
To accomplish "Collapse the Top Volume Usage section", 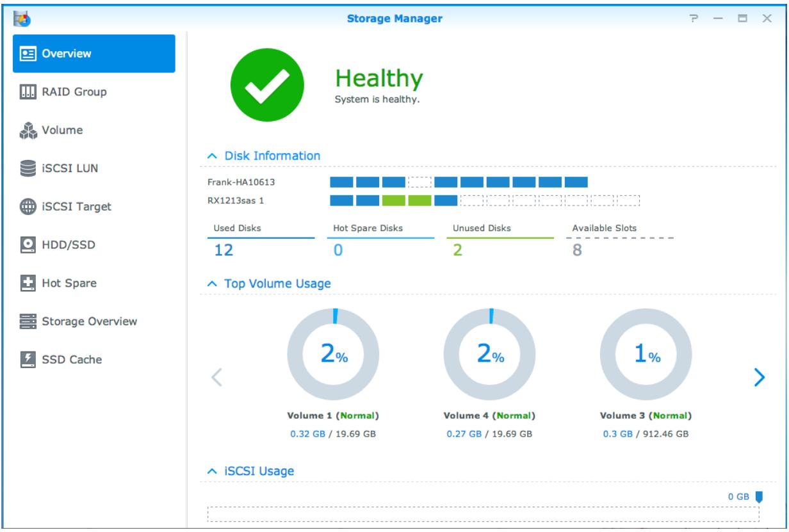I will pyautogui.click(x=213, y=284).
